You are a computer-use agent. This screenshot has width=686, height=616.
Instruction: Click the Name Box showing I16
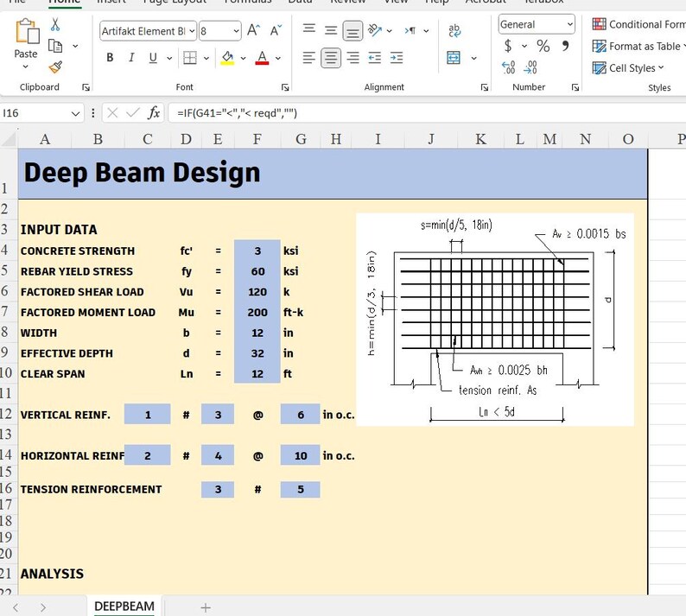pos(35,113)
